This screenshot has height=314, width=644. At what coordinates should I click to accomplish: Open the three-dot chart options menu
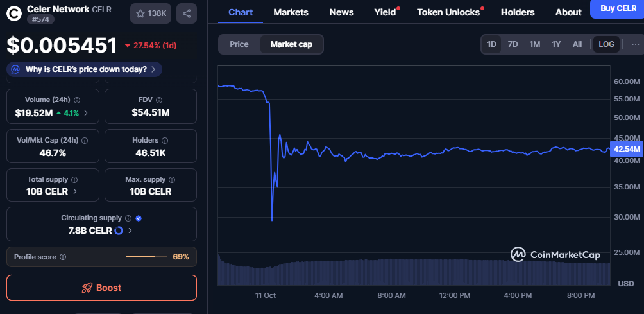point(635,44)
